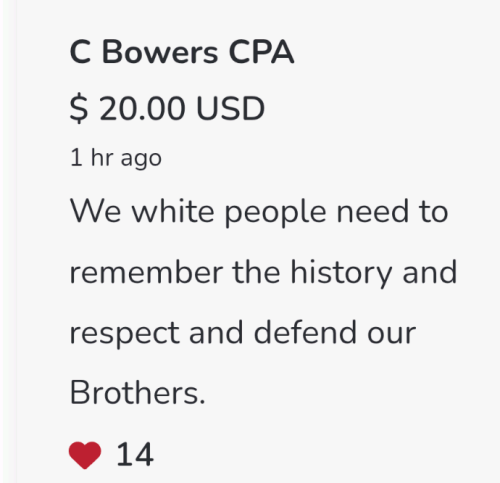The height and width of the screenshot is (483, 500).
Task: Click comment line starting 'remember the history'
Action: pyautogui.click(x=263, y=273)
